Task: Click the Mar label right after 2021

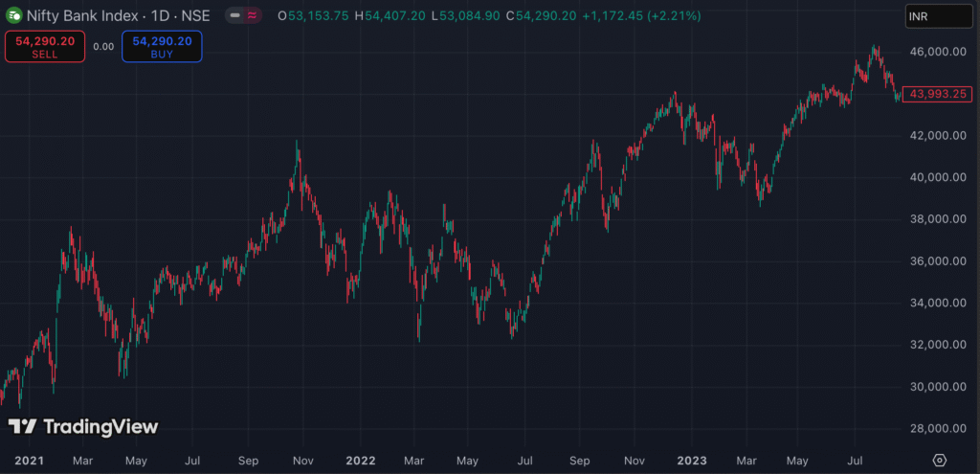Action: (82, 461)
